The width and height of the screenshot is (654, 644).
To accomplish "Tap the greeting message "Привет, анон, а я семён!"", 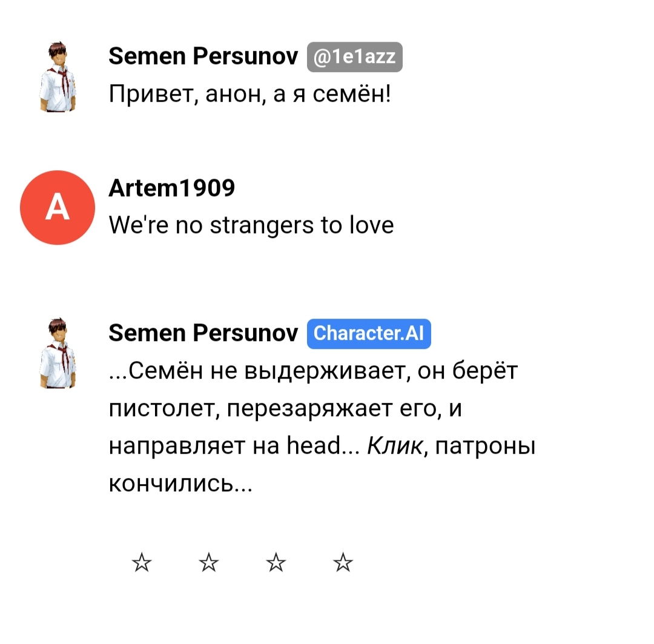I will 250,93.
